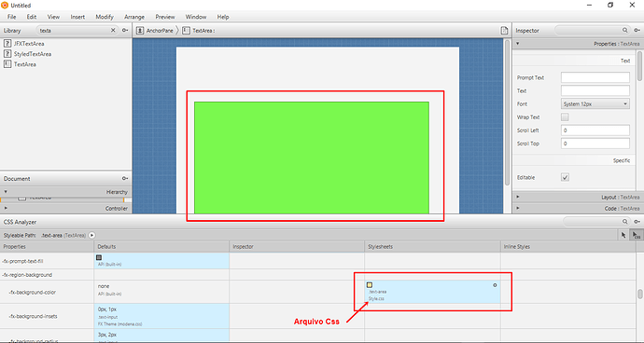Click the document page icon in the breadcrumb bar
Screen dimensions: 644x343
[x=504, y=31]
